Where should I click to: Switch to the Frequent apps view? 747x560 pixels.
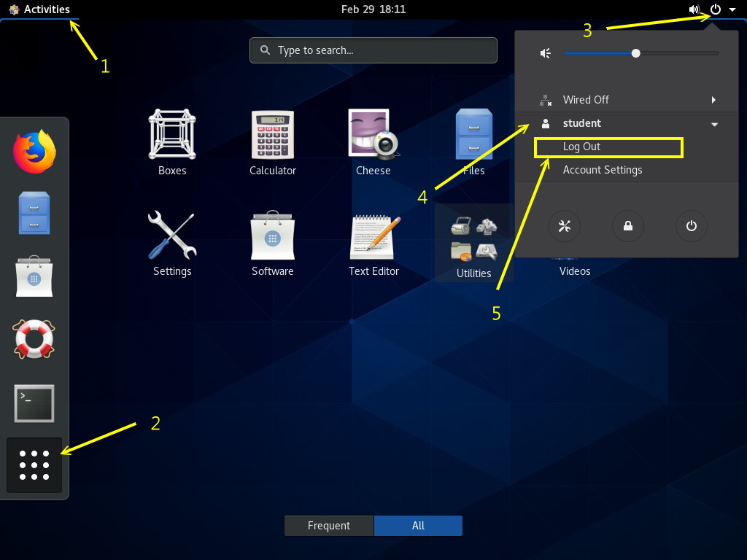(329, 526)
